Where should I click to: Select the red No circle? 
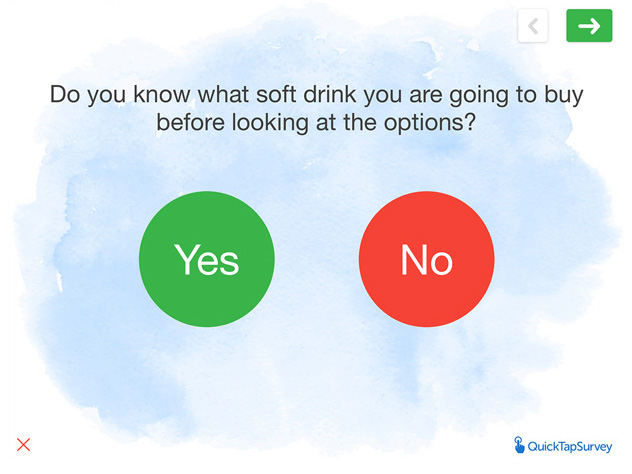pyautogui.click(x=427, y=259)
